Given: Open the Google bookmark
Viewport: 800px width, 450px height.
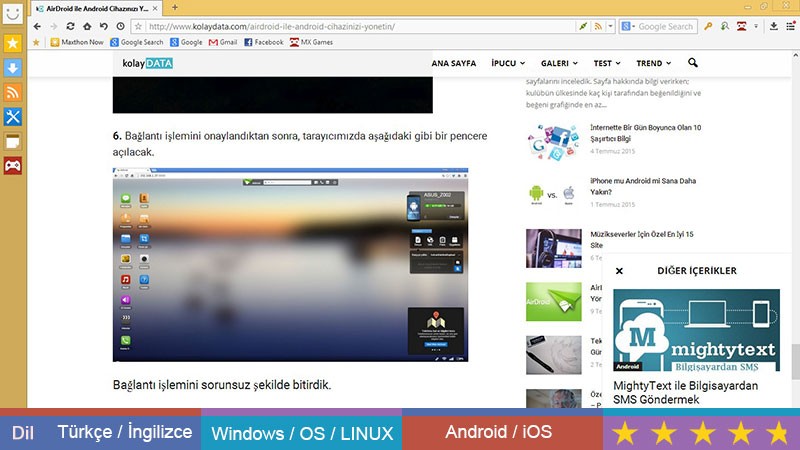Looking at the screenshot, I should (x=186, y=42).
